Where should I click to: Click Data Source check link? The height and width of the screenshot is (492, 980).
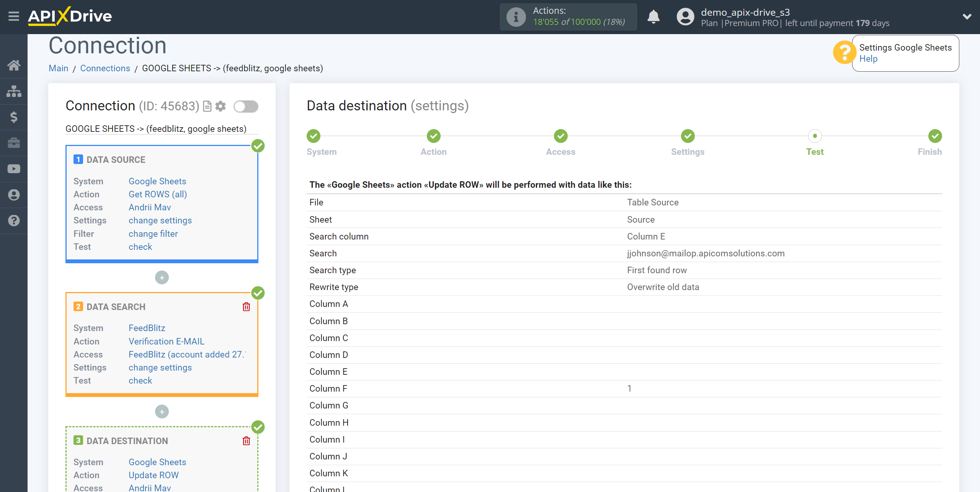pos(140,247)
